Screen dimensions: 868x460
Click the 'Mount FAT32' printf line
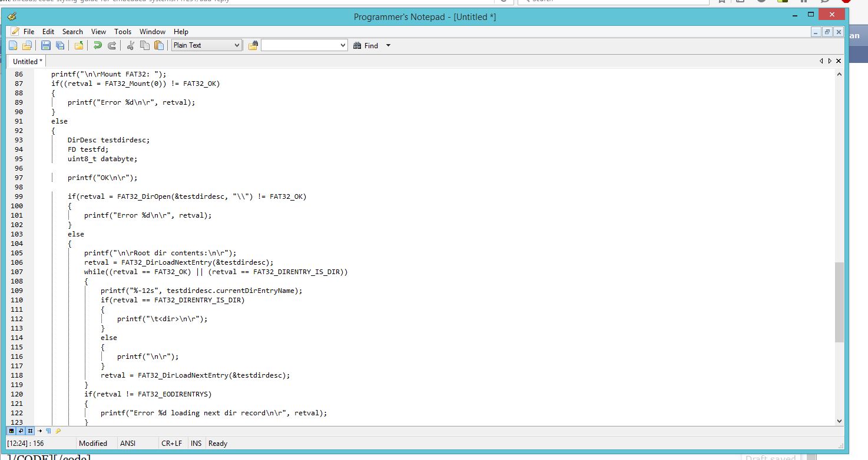[109, 74]
